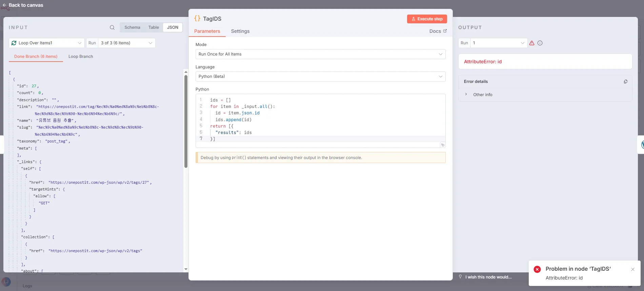This screenshot has width=644, height=291.
Task: Switch input view to Table
Action: point(154,27)
